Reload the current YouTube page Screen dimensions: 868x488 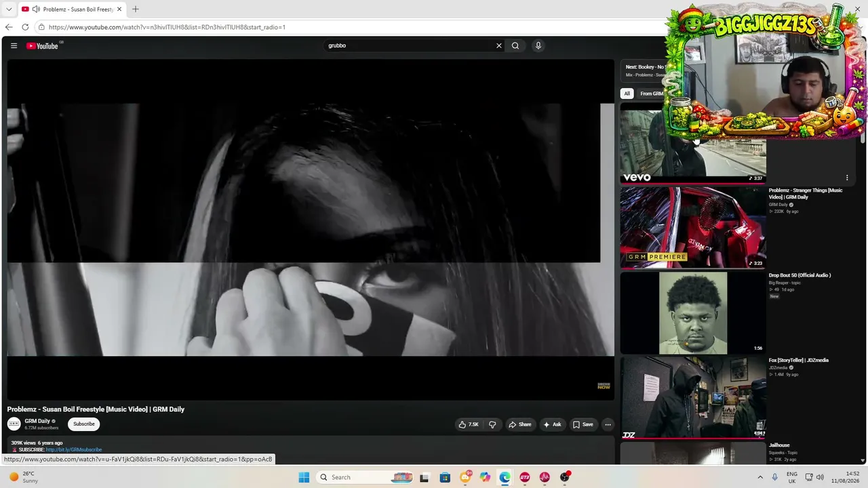(x=25, y=27)
